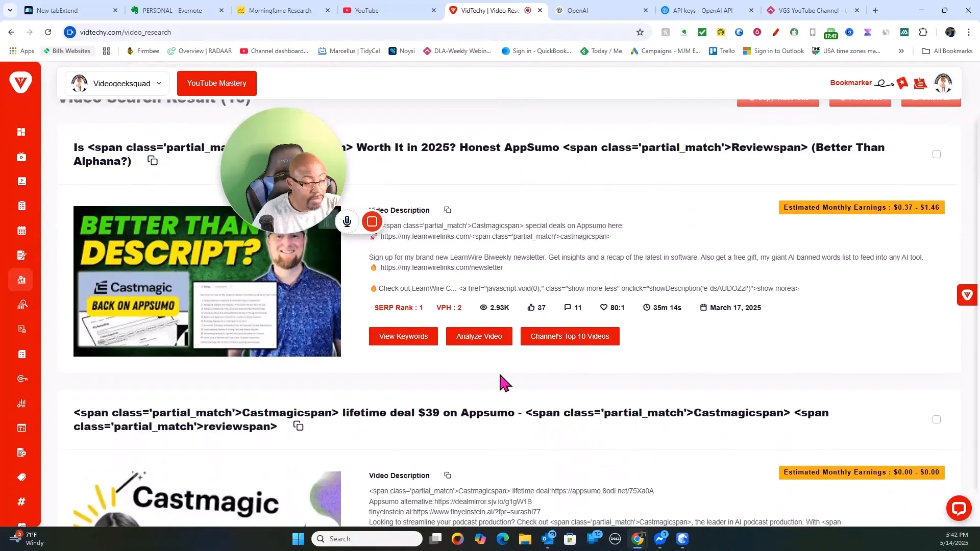The height and width of the screenshot is (551, 980).
Task: Open Microsoft Edge from the taskbar
Action: [502, 539]
